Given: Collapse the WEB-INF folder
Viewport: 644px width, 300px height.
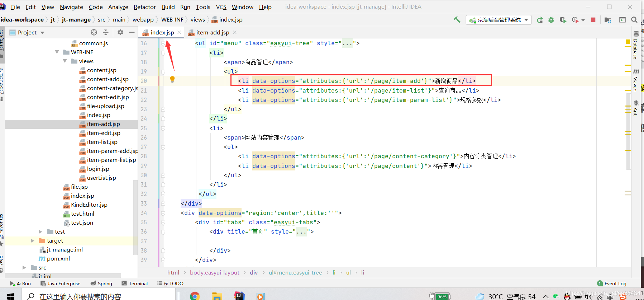Looking at the screenshot, I should pos(57,52).
